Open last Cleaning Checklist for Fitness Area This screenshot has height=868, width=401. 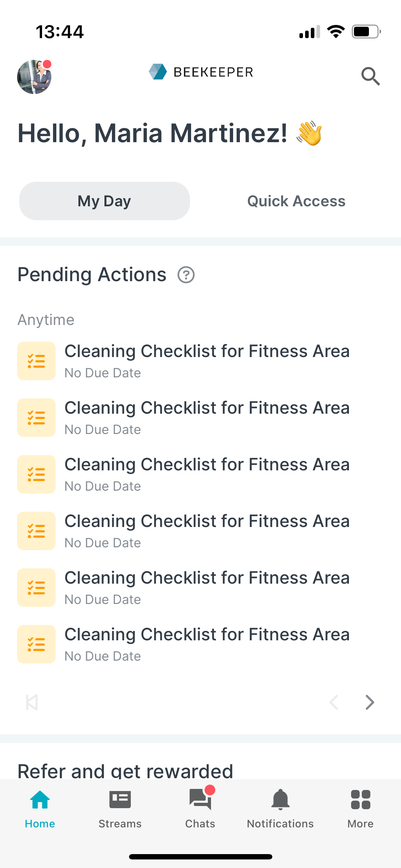click(x=200, y=644)
